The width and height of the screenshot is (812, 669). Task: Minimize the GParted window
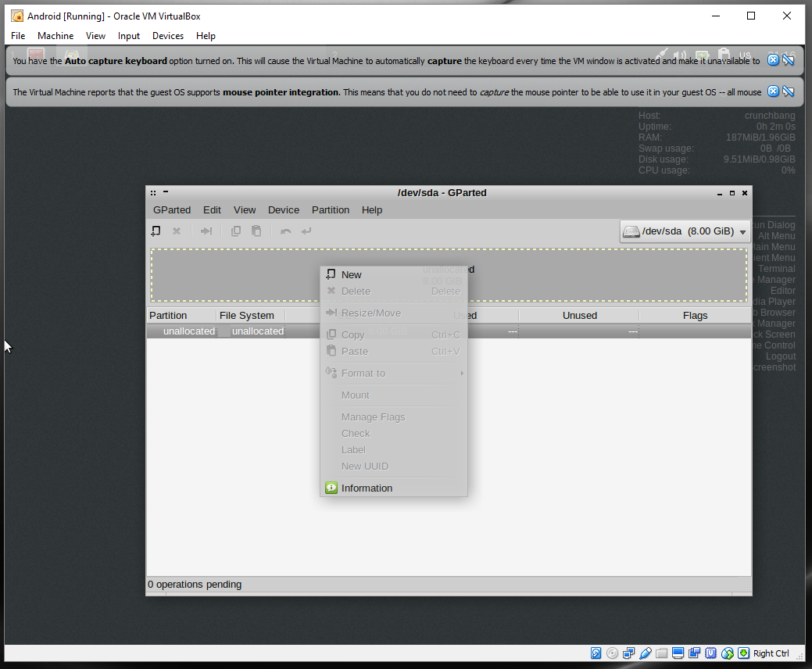coord(719,193)
